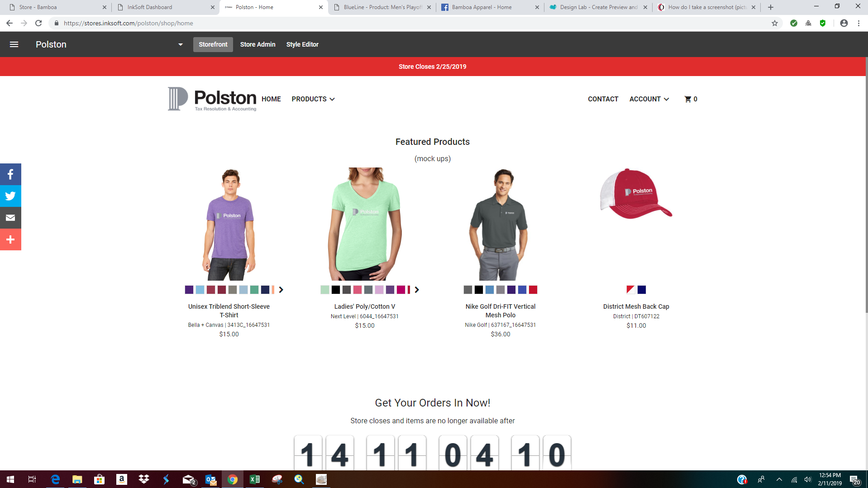Switch to the Store Admin view
Image resolution: width=868 pixels, height=488 pixels.
[258, 44]
